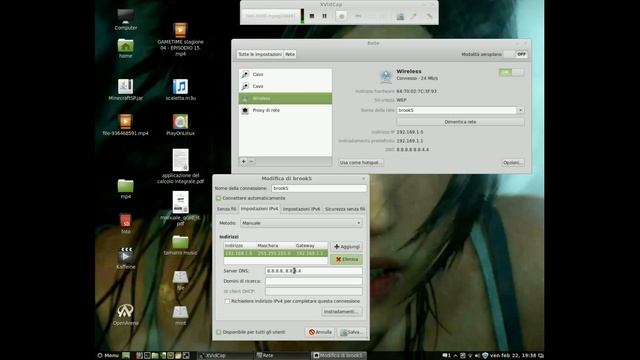Open the foto desktop icon

tap(125, 223)
